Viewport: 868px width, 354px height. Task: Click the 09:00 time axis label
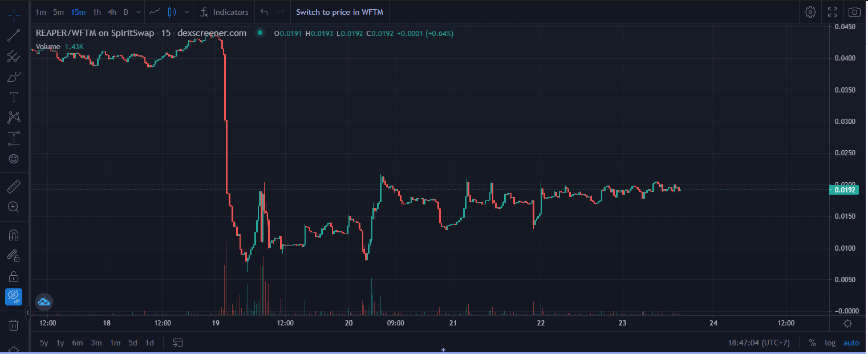point(396,323)
